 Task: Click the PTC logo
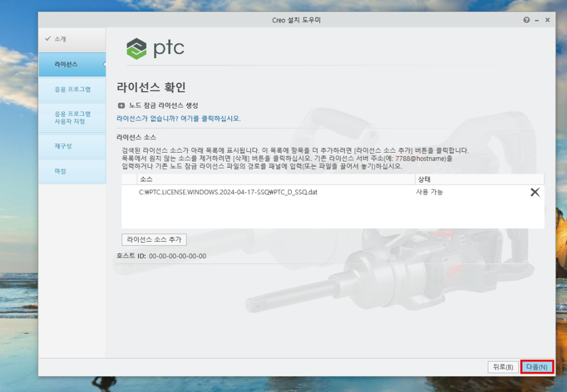(x=156, y=49)
